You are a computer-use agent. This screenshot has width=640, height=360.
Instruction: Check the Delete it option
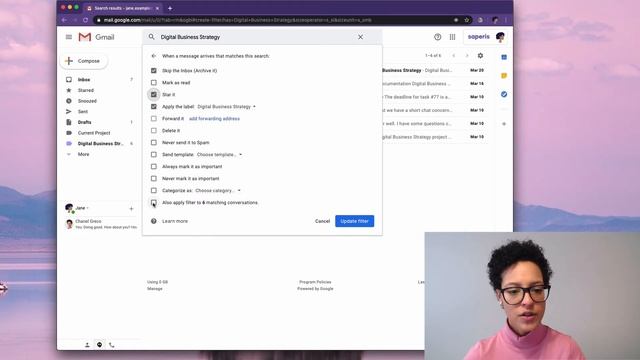coord(153,131)
